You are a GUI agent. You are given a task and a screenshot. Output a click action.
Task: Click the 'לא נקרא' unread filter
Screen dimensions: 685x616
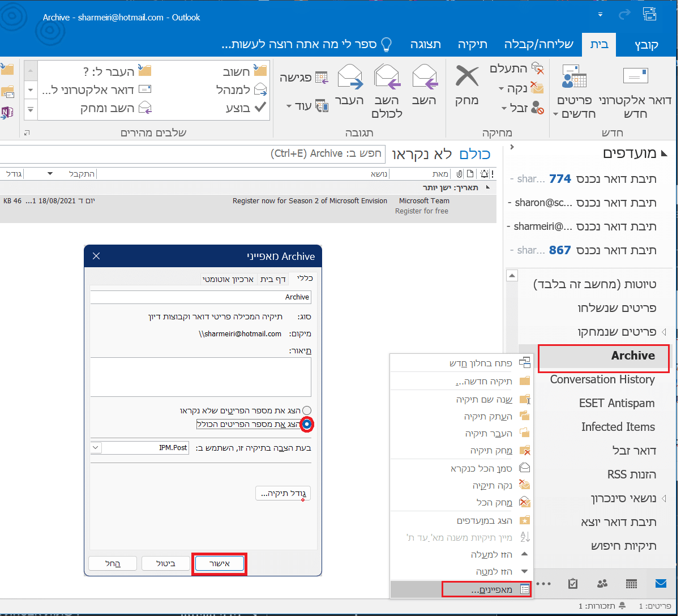point(422,154)
